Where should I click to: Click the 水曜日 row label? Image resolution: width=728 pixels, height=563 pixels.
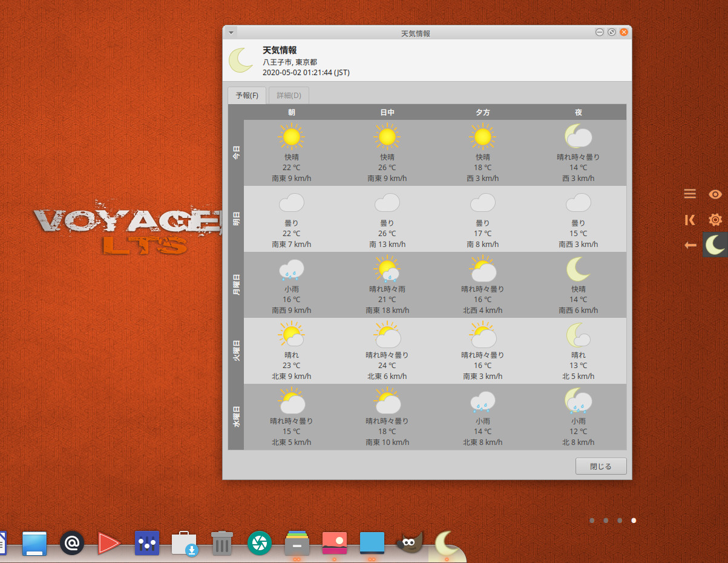click(236, 416)
